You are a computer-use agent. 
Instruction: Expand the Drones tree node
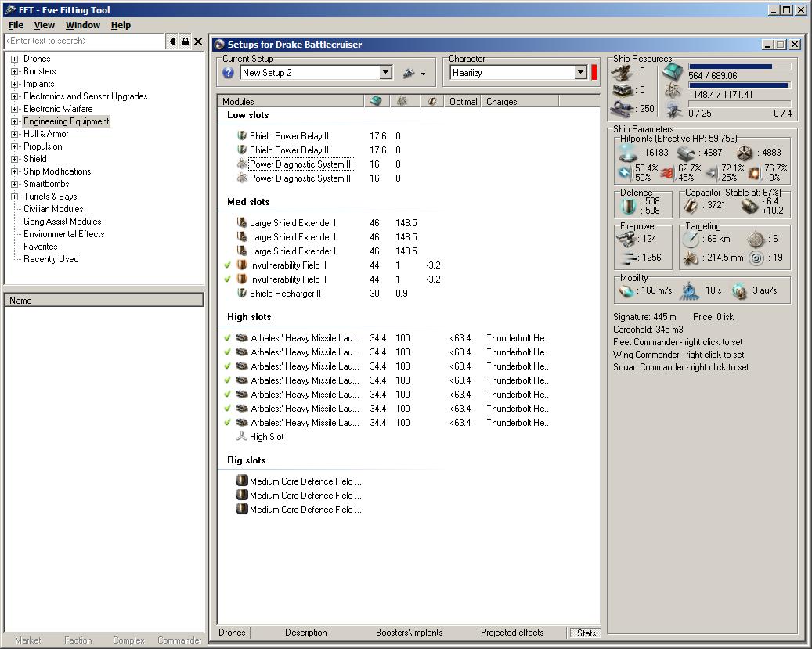15,59
